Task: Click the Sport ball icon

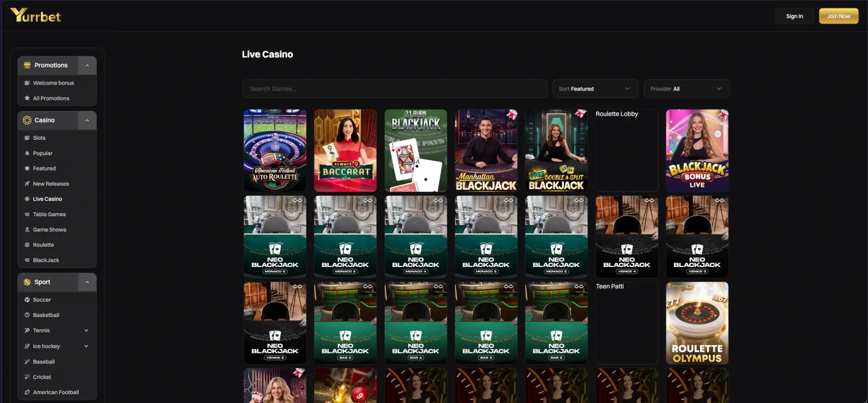Action: (27, 282)
